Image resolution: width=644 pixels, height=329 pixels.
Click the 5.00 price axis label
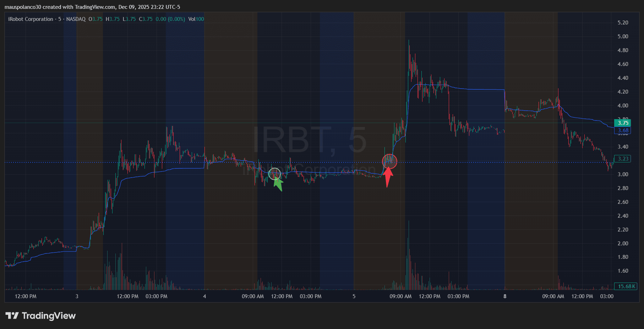(x=623, y=37)
